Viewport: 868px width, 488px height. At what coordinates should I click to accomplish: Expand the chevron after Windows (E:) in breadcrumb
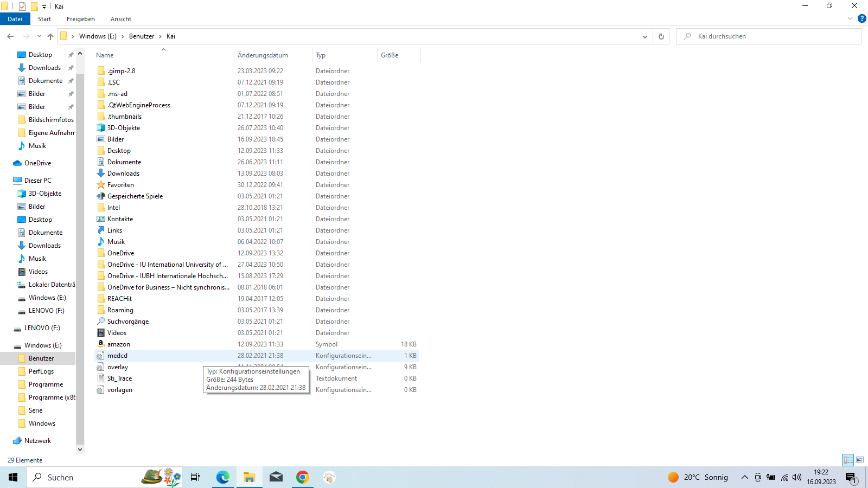pos(123,36)
